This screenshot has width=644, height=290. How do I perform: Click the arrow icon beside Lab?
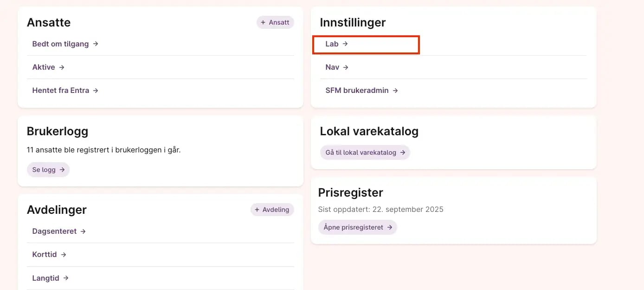coord(345,44)
